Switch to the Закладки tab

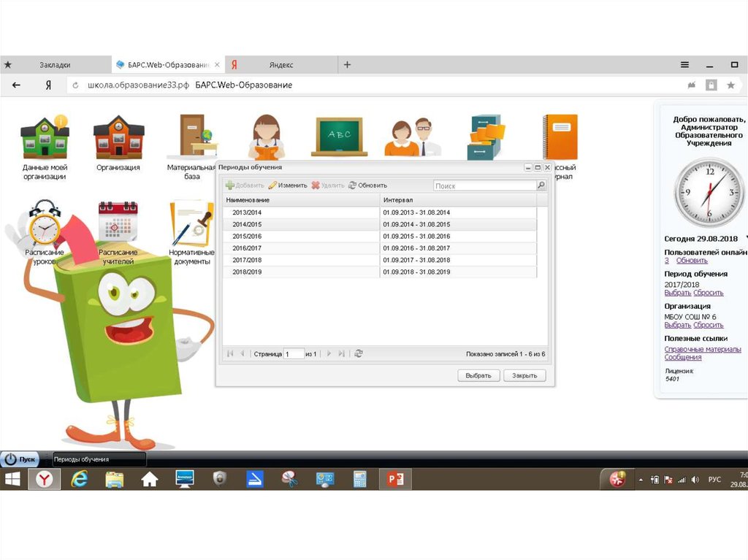(55, 65)
